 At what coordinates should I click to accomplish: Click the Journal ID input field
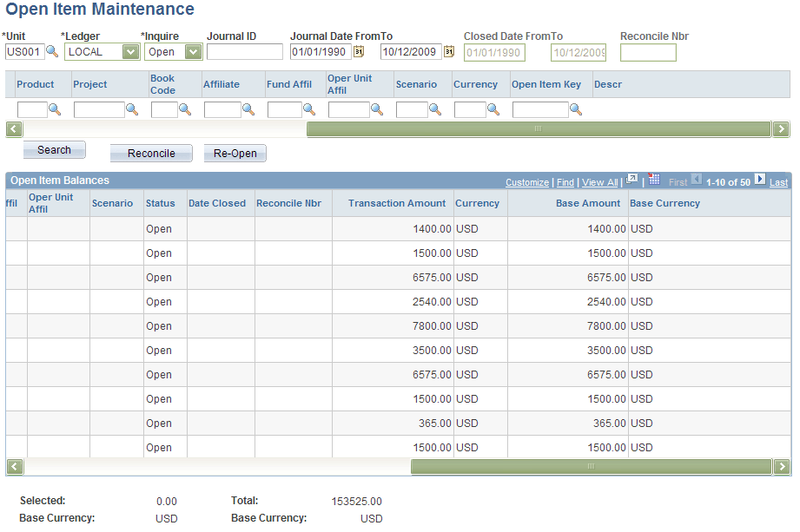coord(245,52)
